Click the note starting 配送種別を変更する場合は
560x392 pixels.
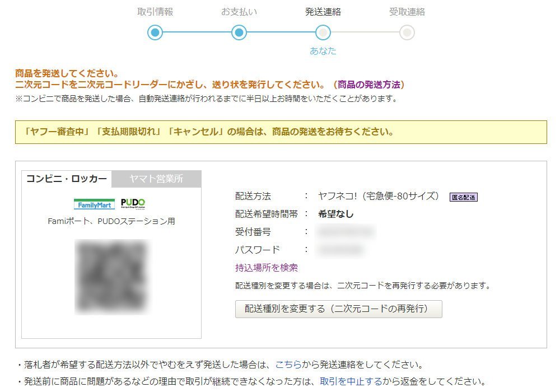coord(363,286)
